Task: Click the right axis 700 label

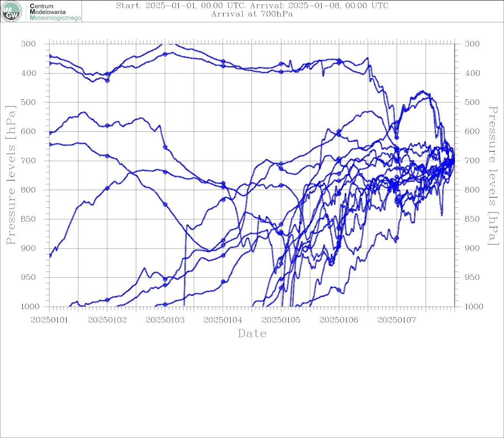Action: 472,161
